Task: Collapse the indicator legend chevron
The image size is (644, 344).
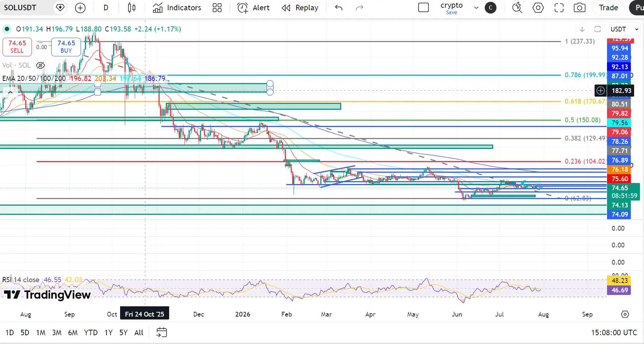Action: click(10, 93)
